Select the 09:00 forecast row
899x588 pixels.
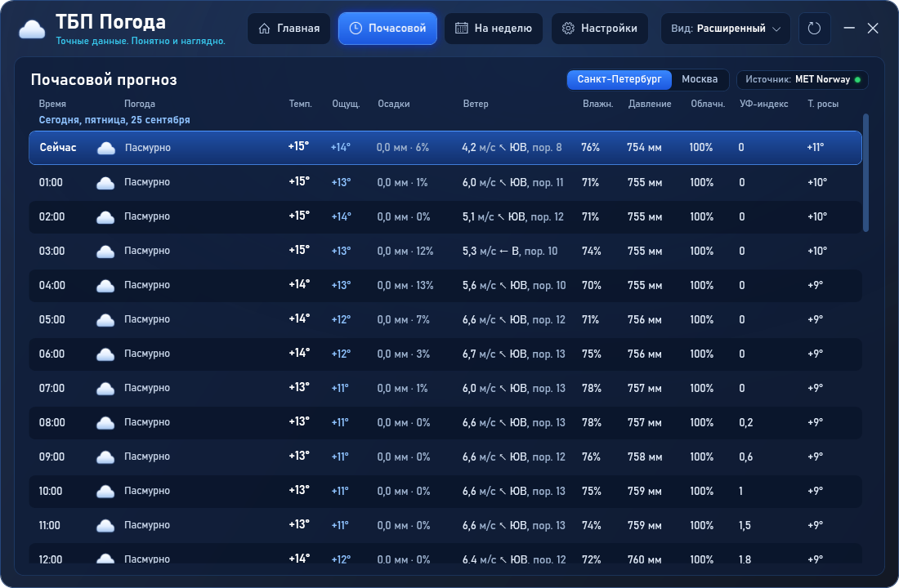[445, 457]
